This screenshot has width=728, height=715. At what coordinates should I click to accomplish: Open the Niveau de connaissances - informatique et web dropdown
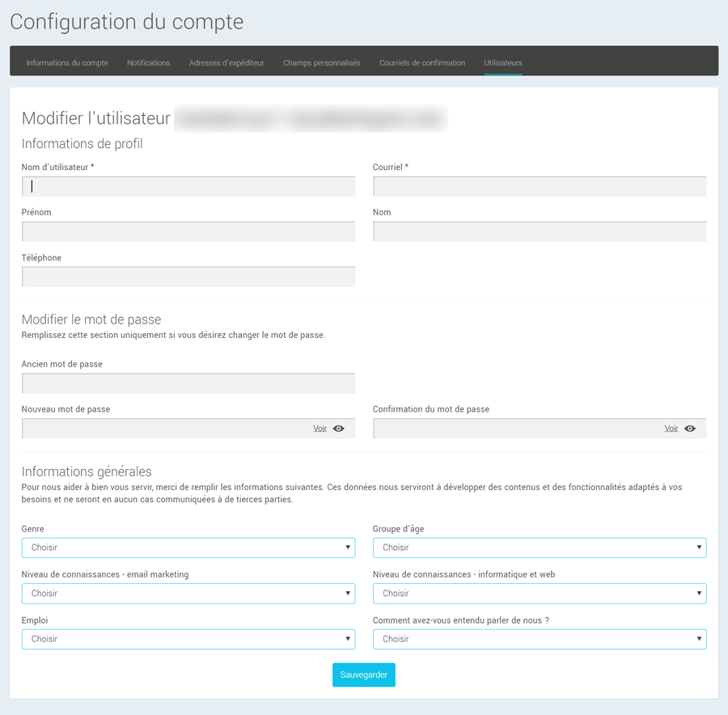(539, 593)
